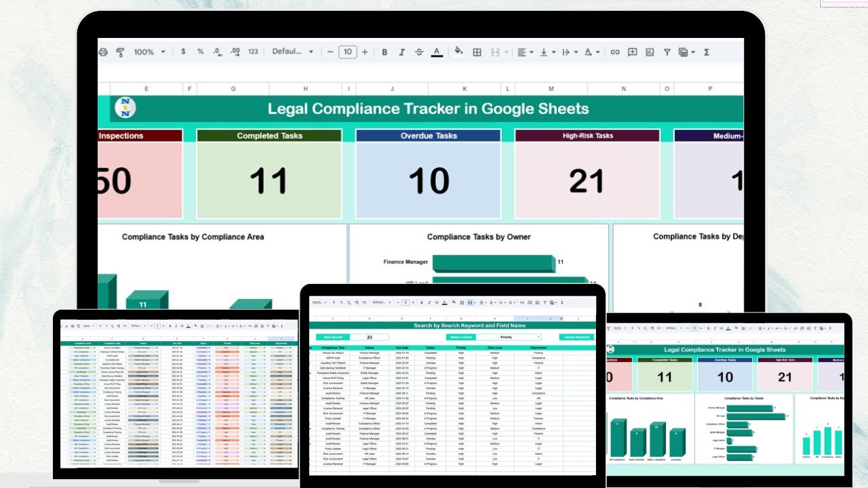This screenshot has height=488, width=868.
Task: Open the 100% zoom dropdown
Action: pyautogui.click(x=149, y=52)
